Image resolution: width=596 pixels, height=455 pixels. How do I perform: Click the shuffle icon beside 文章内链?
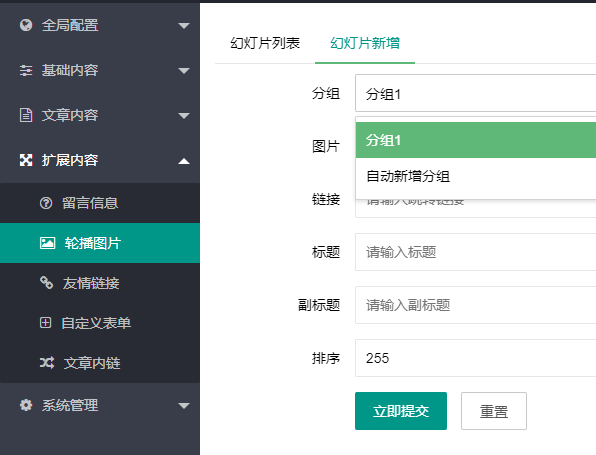pyautogui.click(x=47, y=363)
